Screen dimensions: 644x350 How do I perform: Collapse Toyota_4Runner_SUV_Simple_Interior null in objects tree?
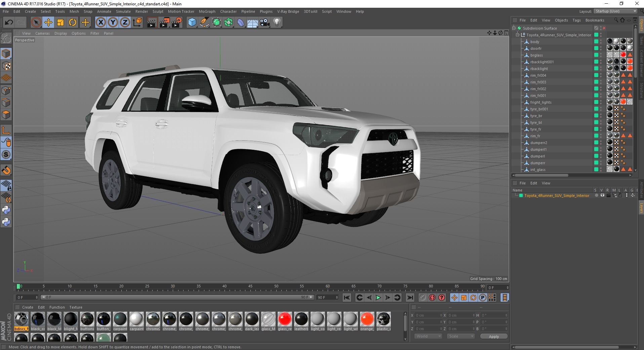pos(518,35)
